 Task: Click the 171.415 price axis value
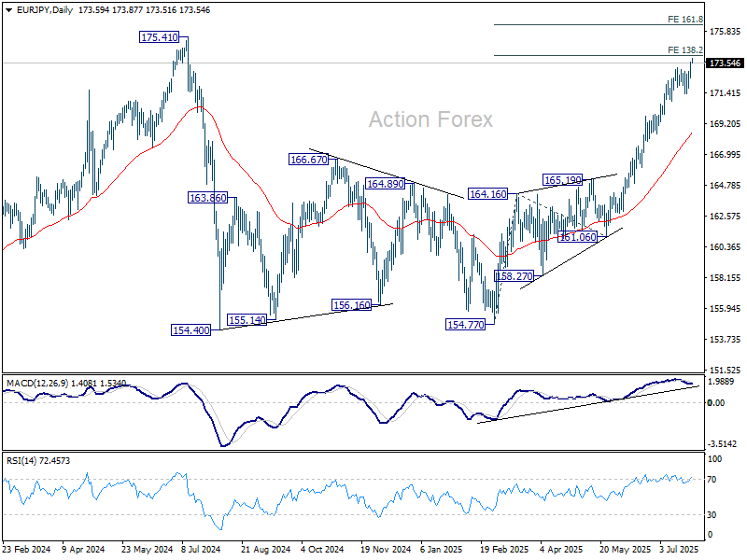click(x=725, y=93)
